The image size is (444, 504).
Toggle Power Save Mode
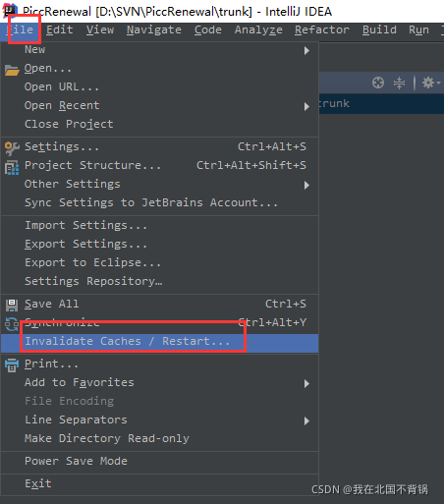(159, 462)
